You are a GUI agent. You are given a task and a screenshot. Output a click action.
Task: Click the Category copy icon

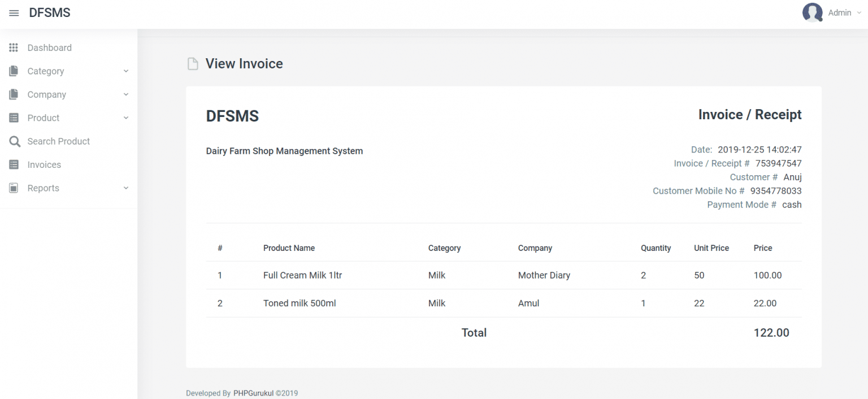tap(14, 71)
